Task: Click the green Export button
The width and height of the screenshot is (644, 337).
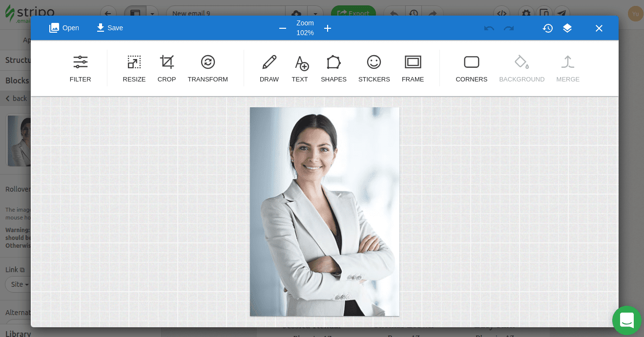Action: [353, 13]
